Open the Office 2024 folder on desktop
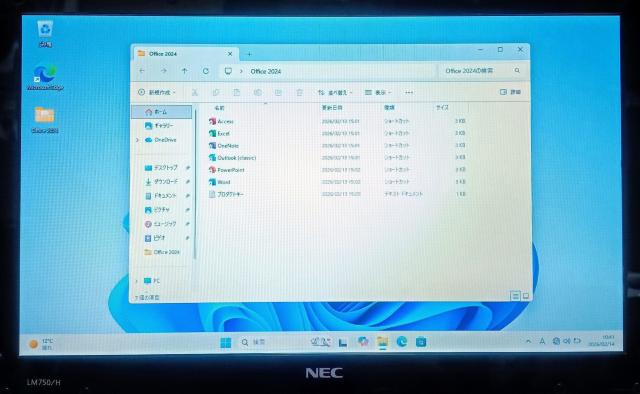This screenshot has height=394, width=640. [45, 119]
